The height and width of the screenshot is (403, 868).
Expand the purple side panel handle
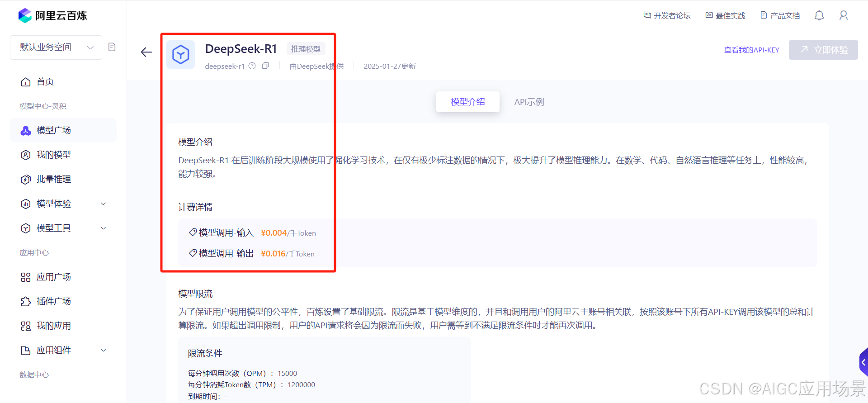tap(863, 362)
